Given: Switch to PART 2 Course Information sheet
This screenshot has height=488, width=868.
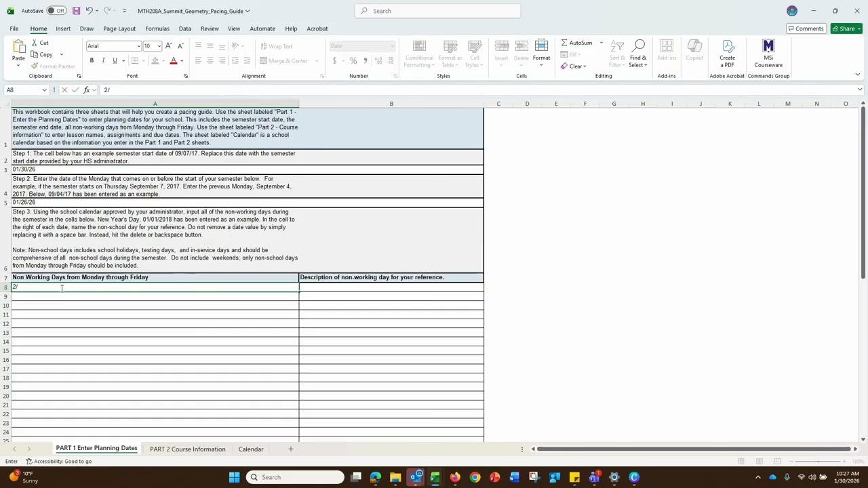Looking at the screenshot, I should tap(187, 449).
